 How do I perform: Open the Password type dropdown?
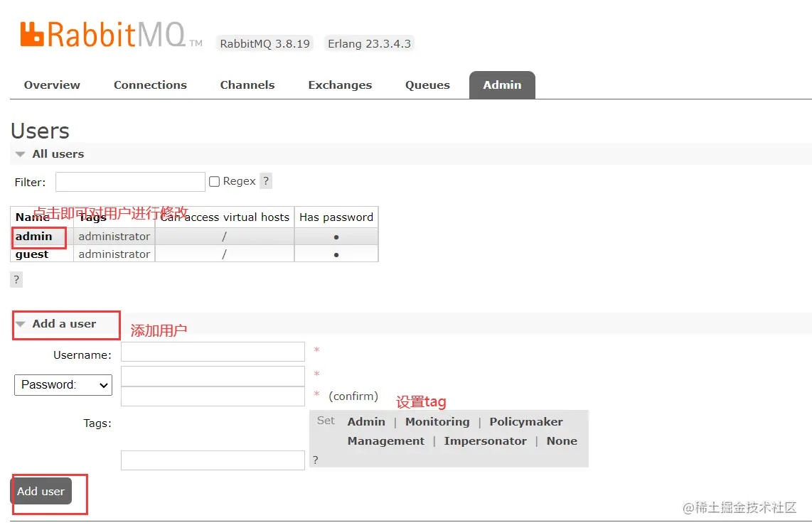click(63, 385)
